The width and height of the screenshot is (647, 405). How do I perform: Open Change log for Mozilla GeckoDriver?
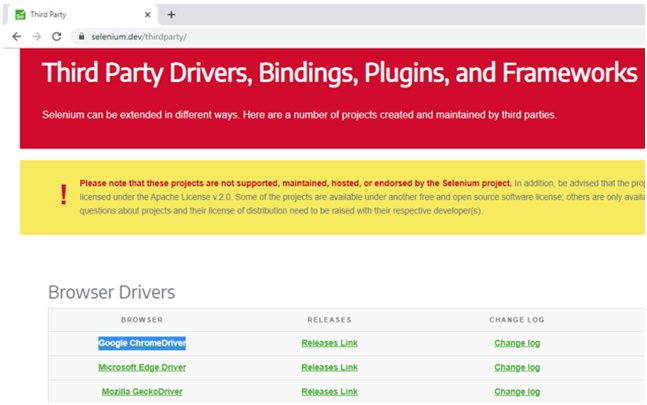[x=517, y=392]
